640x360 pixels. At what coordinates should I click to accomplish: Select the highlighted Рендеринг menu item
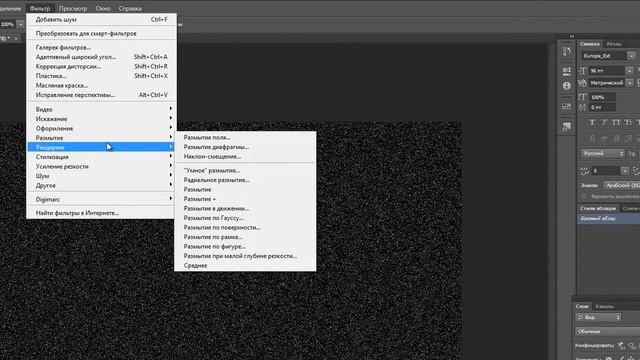[102, 147]
